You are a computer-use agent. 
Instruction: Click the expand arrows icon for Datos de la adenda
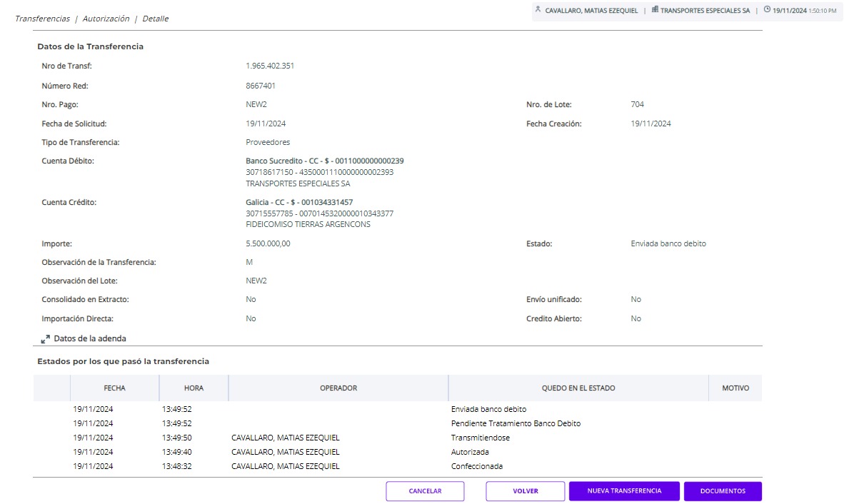[45, 339]
